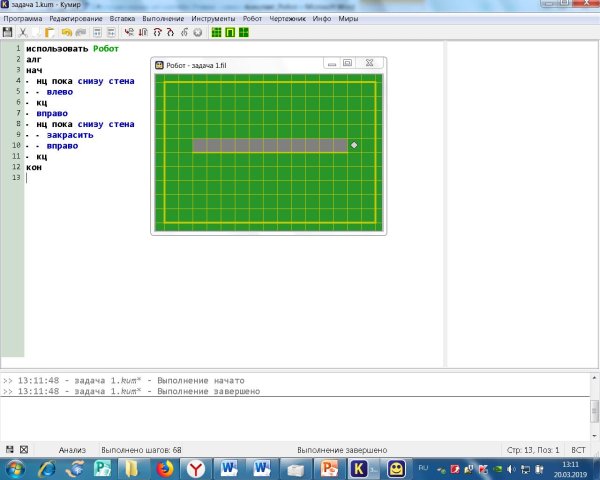Click the Undo arrow icon
The image size is (600, 480).
[x=67, y=32]
